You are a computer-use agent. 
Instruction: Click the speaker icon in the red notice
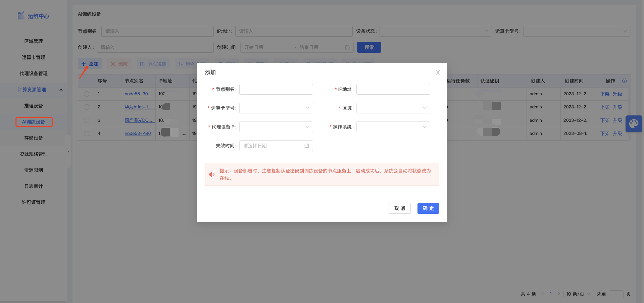(212, 174)
